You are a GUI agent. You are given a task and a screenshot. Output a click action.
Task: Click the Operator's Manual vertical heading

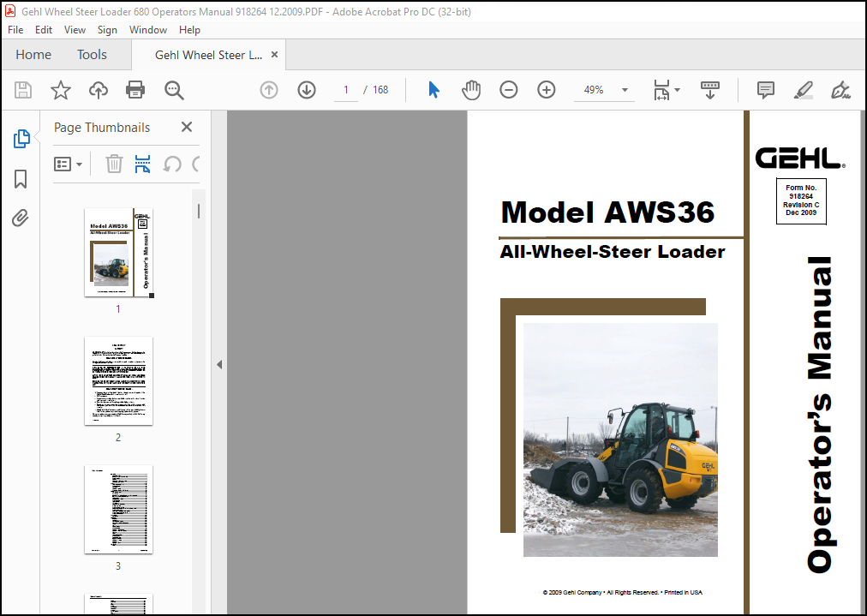[820, 414]
